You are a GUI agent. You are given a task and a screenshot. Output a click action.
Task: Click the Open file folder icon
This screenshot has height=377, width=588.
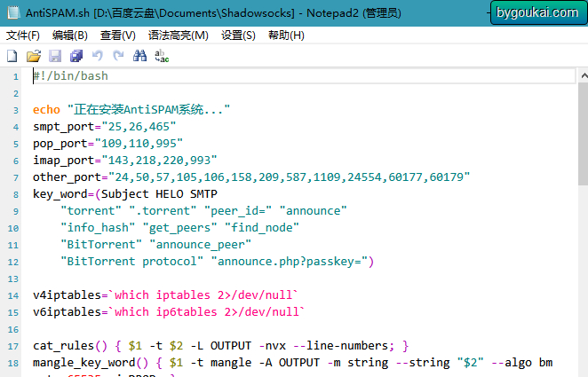tap(34, 56)
